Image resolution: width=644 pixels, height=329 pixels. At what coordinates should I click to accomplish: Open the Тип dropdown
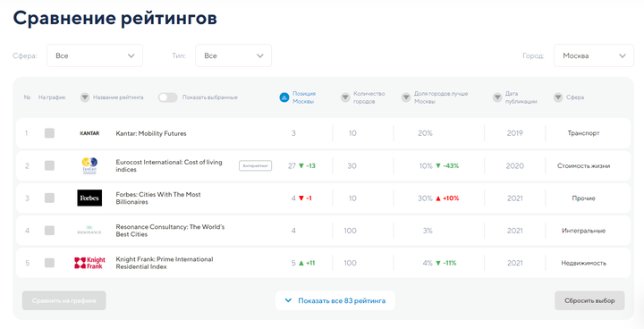[233, 55]
